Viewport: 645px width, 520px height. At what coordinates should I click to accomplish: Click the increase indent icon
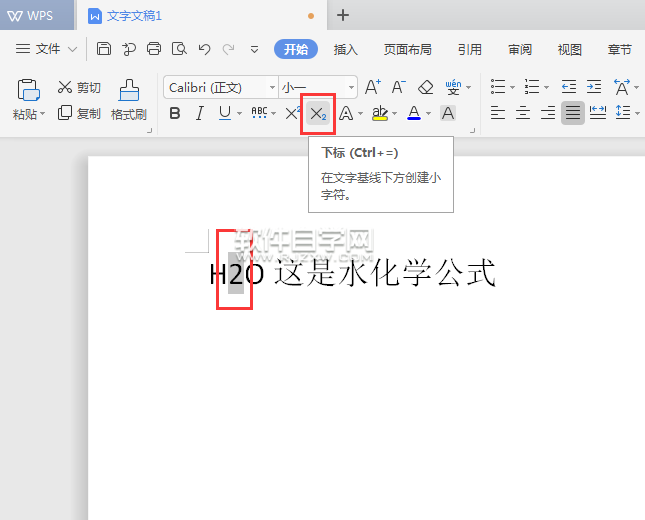(594, 87)
